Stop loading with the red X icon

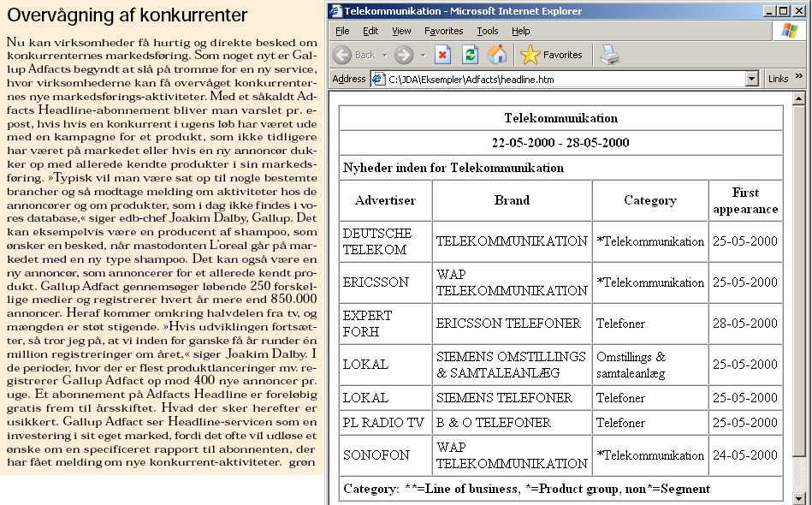click(442, 55)
